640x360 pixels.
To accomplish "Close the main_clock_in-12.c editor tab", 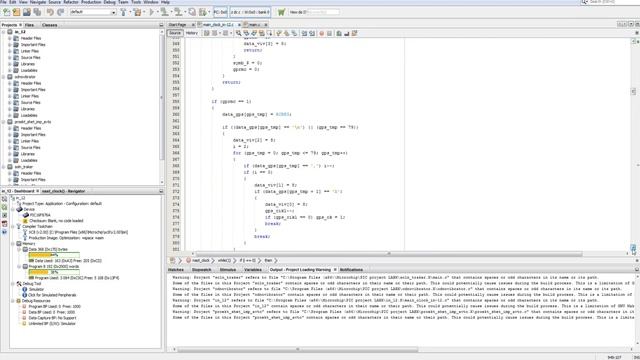I will [239, 25].
